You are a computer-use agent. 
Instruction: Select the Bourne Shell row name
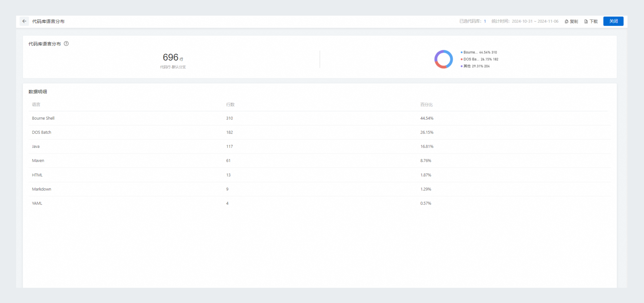click(43, 118)
